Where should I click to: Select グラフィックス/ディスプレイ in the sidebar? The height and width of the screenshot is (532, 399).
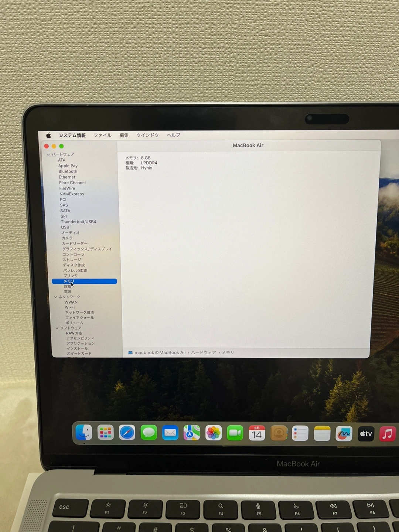(87, 249)
